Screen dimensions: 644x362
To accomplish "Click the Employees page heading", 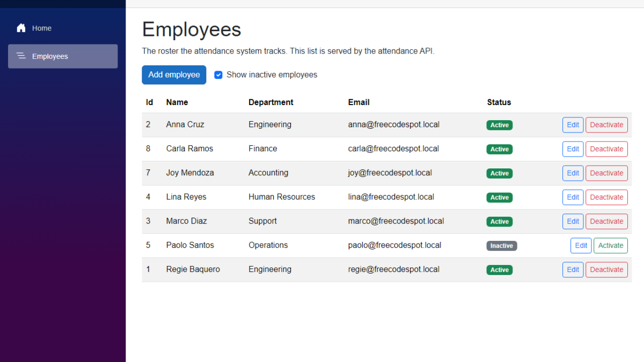I will (192, 29).
